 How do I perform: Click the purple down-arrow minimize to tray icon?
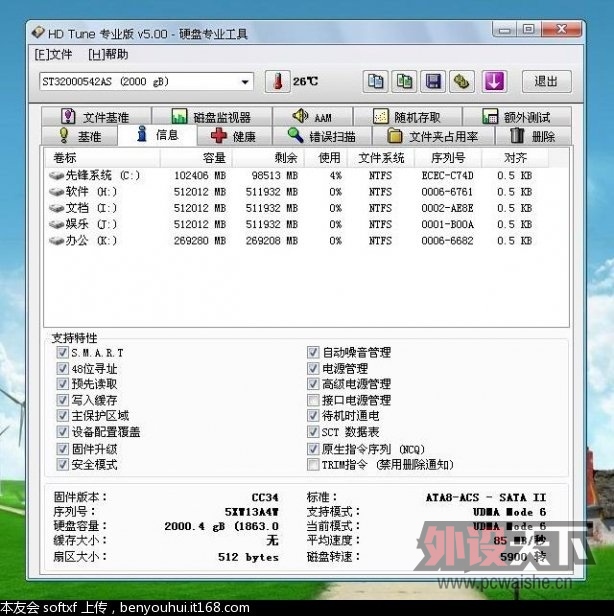[494, 82]
